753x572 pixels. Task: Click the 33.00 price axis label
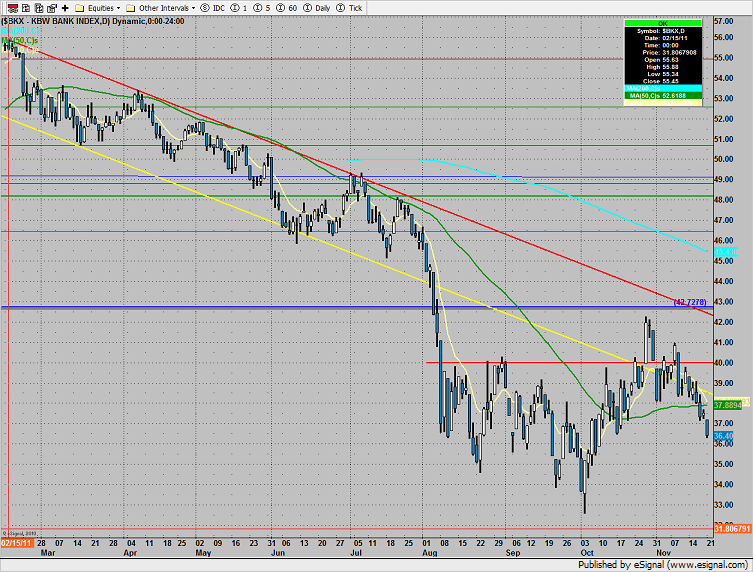723,505
